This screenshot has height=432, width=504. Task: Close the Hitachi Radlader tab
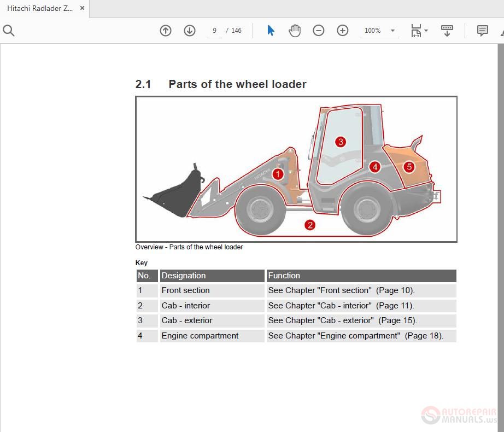pos(83,8)
